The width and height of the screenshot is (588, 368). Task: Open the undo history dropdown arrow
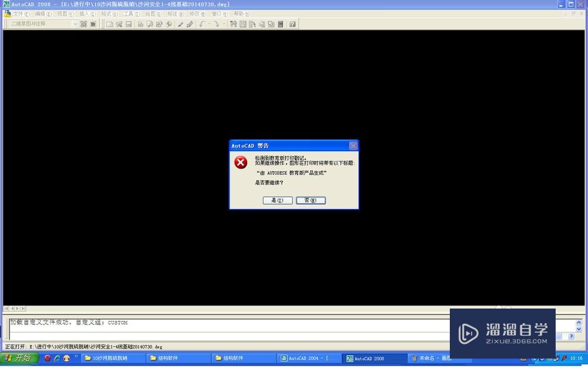(x=209, y=24)
